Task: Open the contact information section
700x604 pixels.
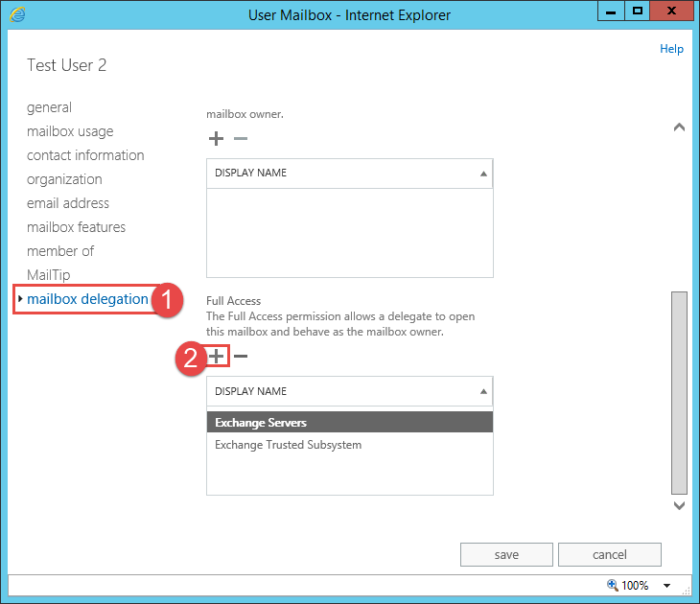Action: tap(85, 155)
